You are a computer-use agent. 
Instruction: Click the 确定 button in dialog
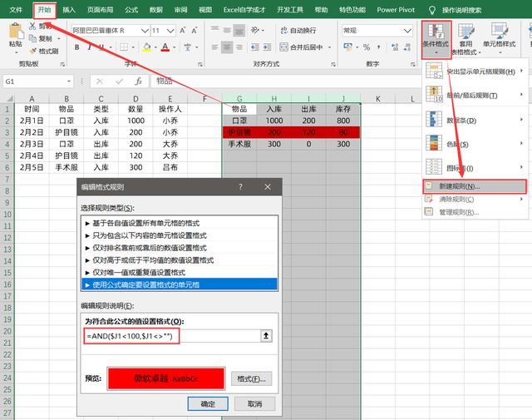[208, 403]
